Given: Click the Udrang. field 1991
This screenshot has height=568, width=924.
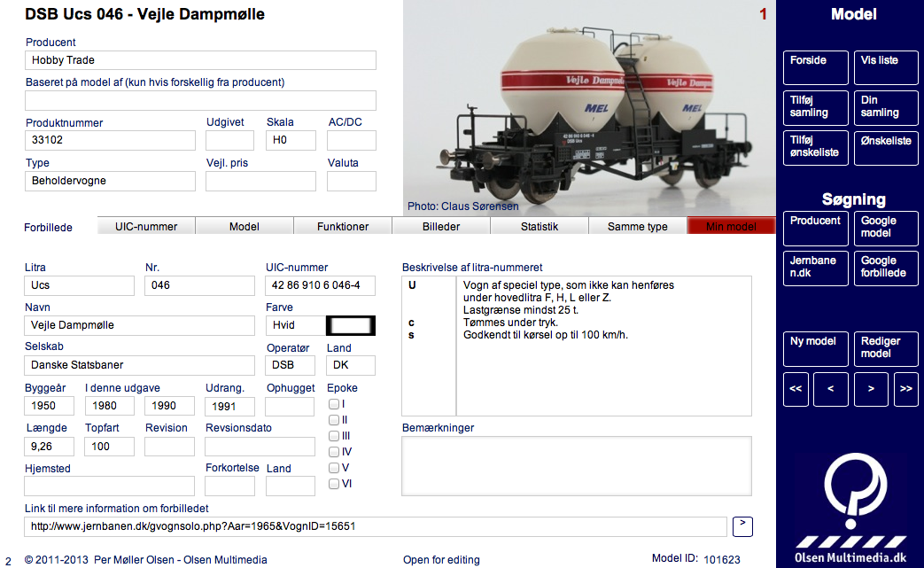Looking at the screenshot, I should 229,407.
